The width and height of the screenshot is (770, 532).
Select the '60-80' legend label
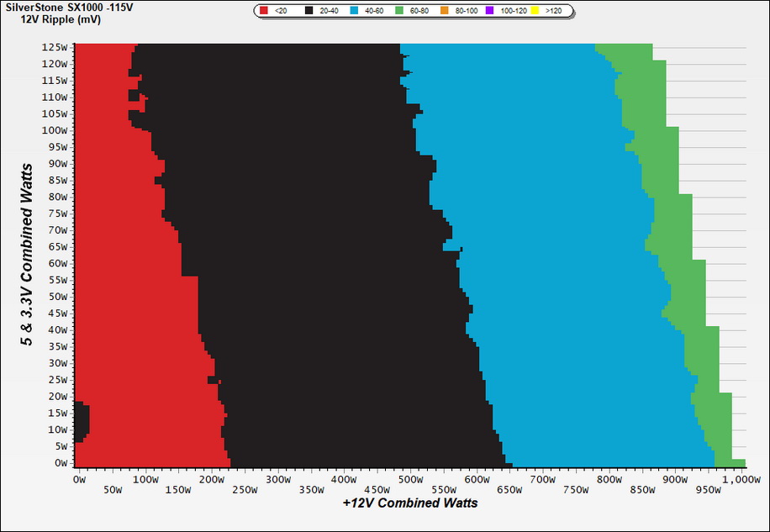(x=419, y=11)
